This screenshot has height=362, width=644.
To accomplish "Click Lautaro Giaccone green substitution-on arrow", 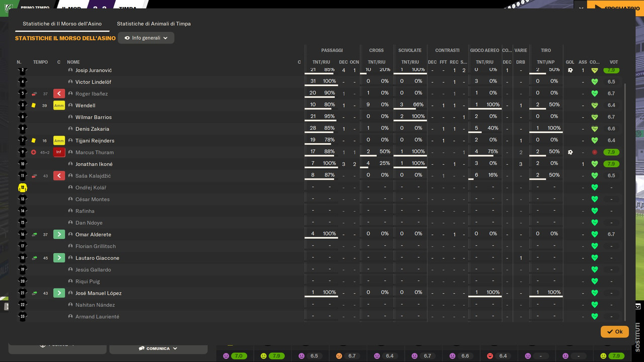I will coord(59,258).
